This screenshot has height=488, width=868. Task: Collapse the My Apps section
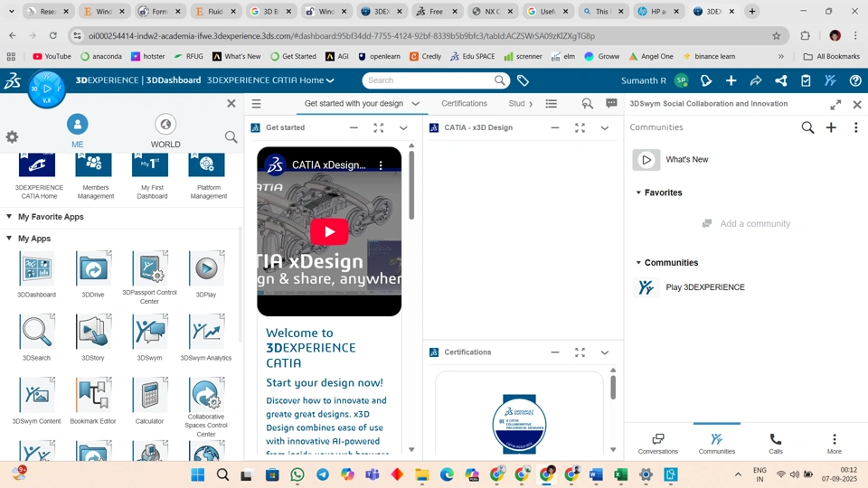point(9,238)
